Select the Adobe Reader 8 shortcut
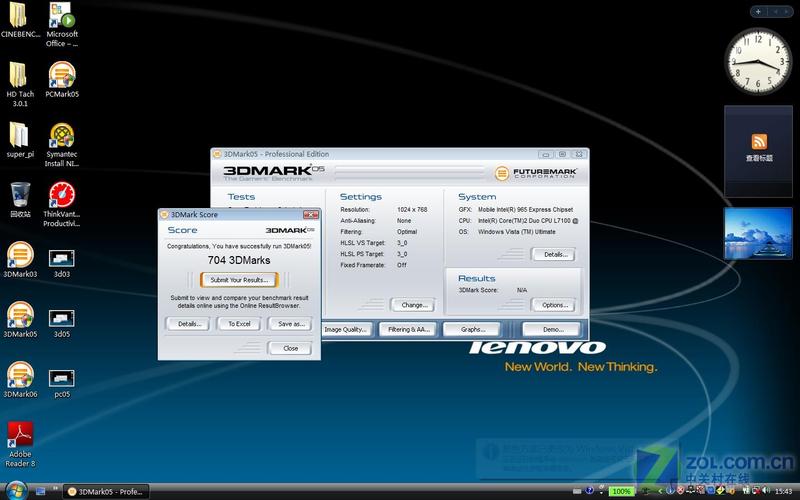Image resolution: width=800 pixels, height=500 pixels. 20,444
